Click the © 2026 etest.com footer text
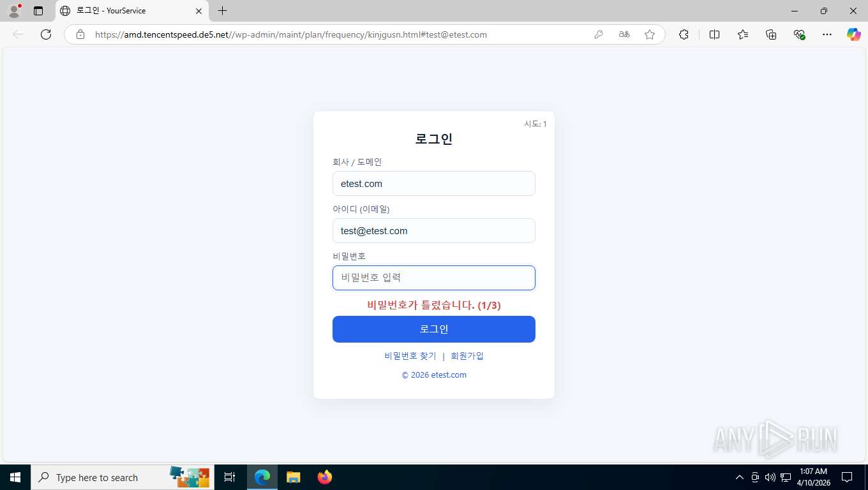868x490 pixels. [434, 375]
